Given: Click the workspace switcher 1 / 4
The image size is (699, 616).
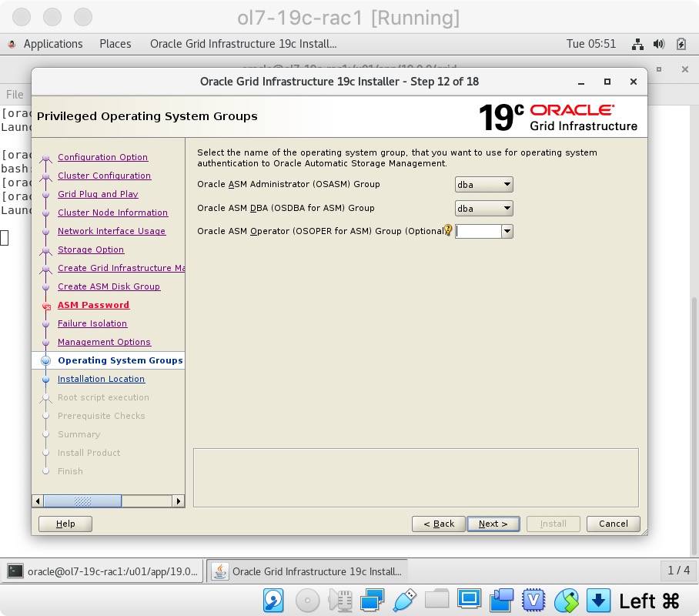Looking at the screenshot, I should click(678, 571).
